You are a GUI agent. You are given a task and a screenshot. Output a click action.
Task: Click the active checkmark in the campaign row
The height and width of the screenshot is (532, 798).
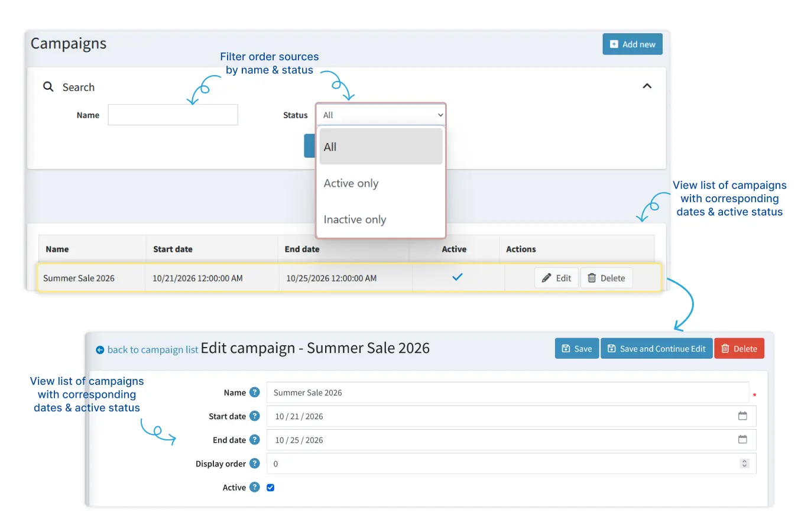point(458,277)
